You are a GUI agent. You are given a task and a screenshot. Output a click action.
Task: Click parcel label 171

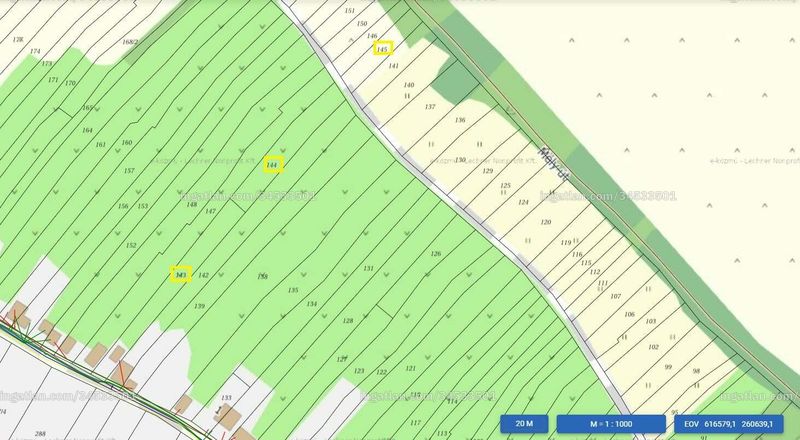click(x=53, y=80)
